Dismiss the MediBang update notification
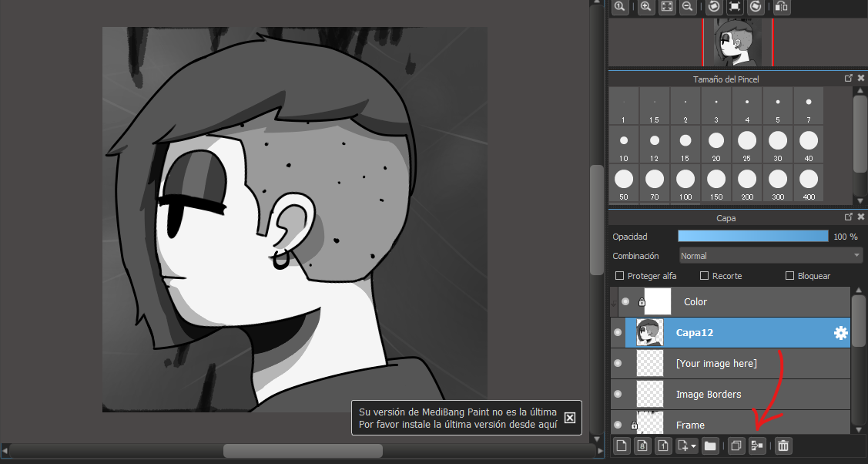 [x=569, y=418]
